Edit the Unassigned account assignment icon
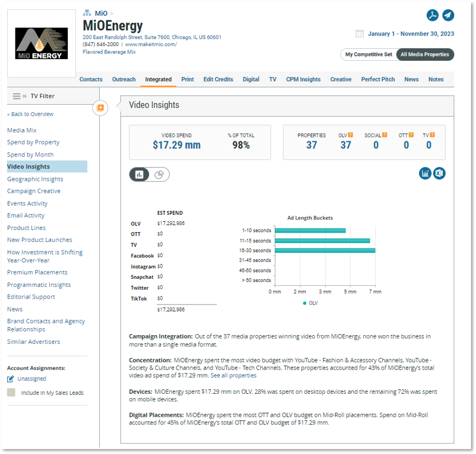The width and height of the screenshot is (476, 454). (x=10, y=379)
